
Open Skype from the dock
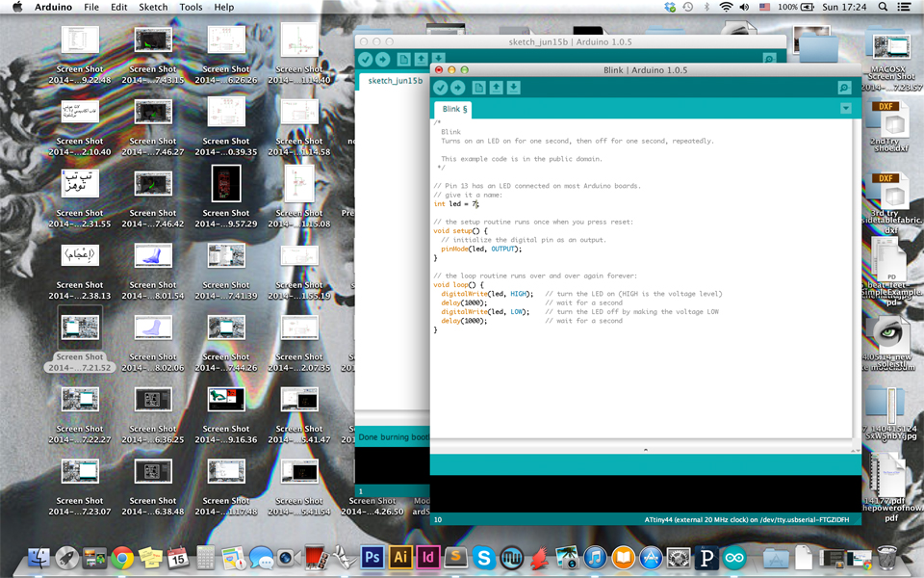point(484,558)
